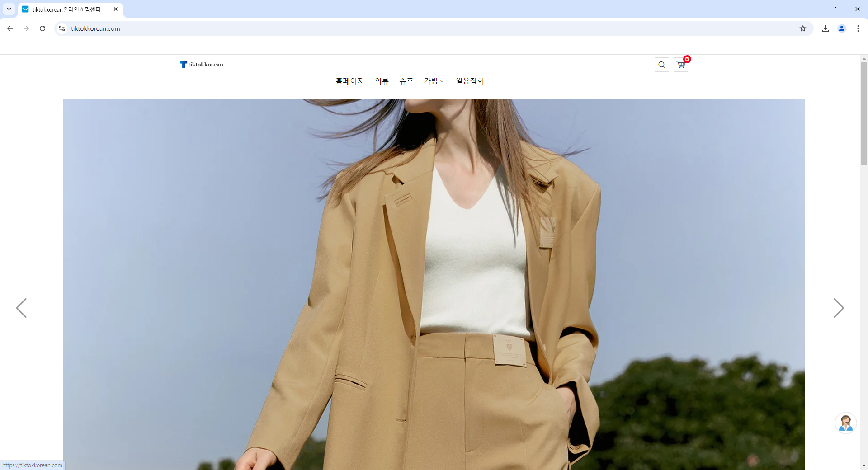
Task: Close the tiktokkorean tab
Action: point(116,9)
